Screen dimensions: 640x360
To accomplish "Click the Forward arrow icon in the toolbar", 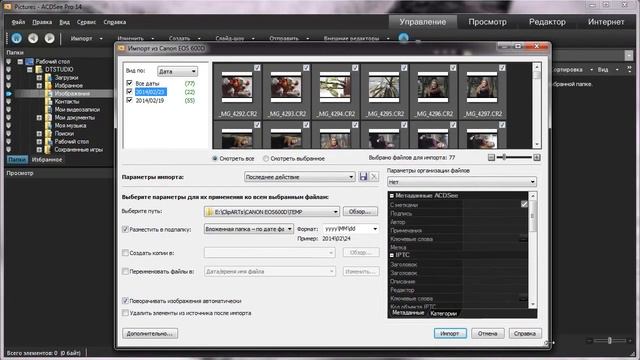I will [x=49, y=38].
